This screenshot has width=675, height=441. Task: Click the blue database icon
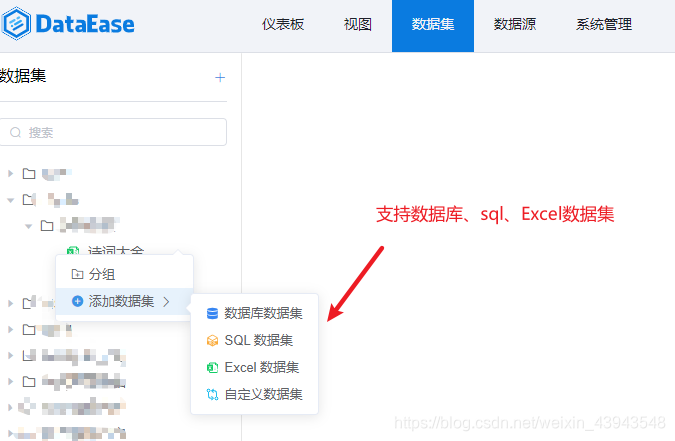(212, 314)
